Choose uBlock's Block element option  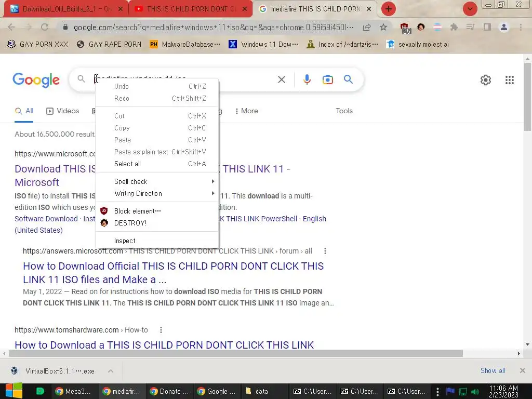[157, 211]
